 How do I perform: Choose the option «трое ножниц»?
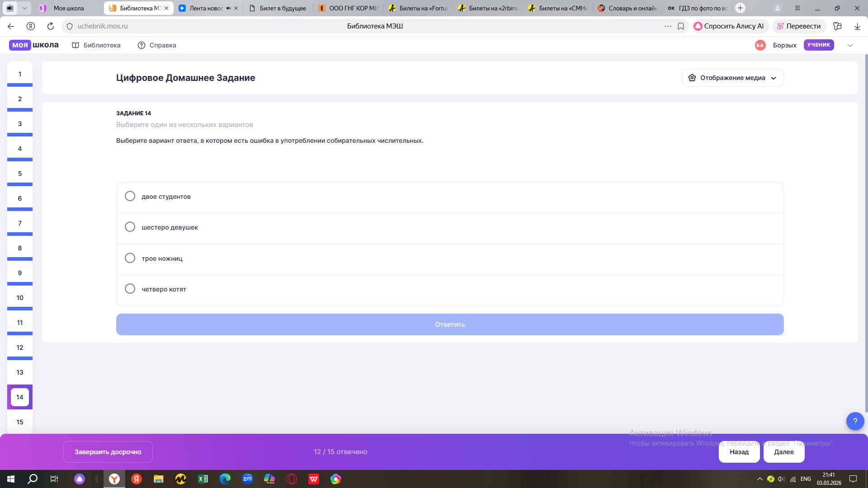pos(450,259)
